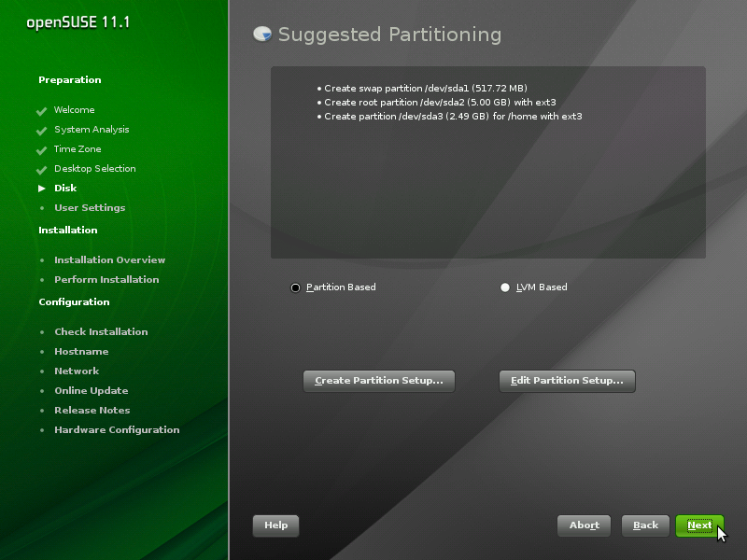Viewport: 747px width, 560px height.
Task: Select the Disk step in sidebar
Action: (x=65, y=189)
